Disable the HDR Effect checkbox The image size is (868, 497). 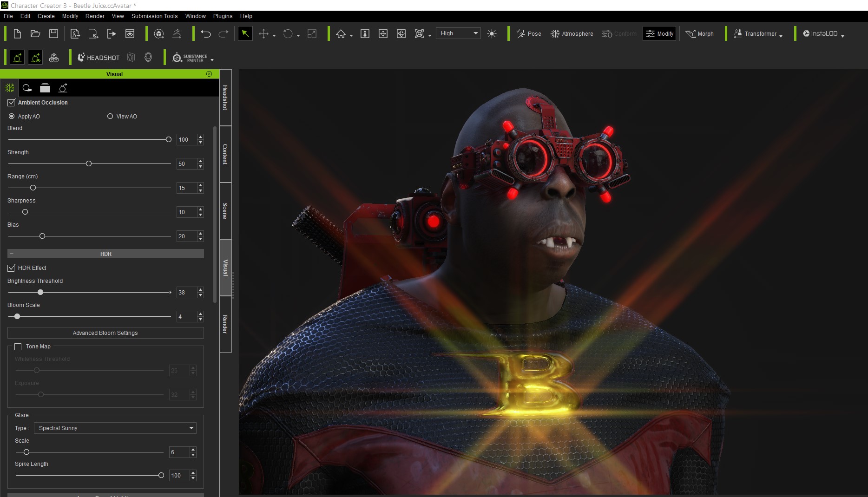[x=11, y=268]
